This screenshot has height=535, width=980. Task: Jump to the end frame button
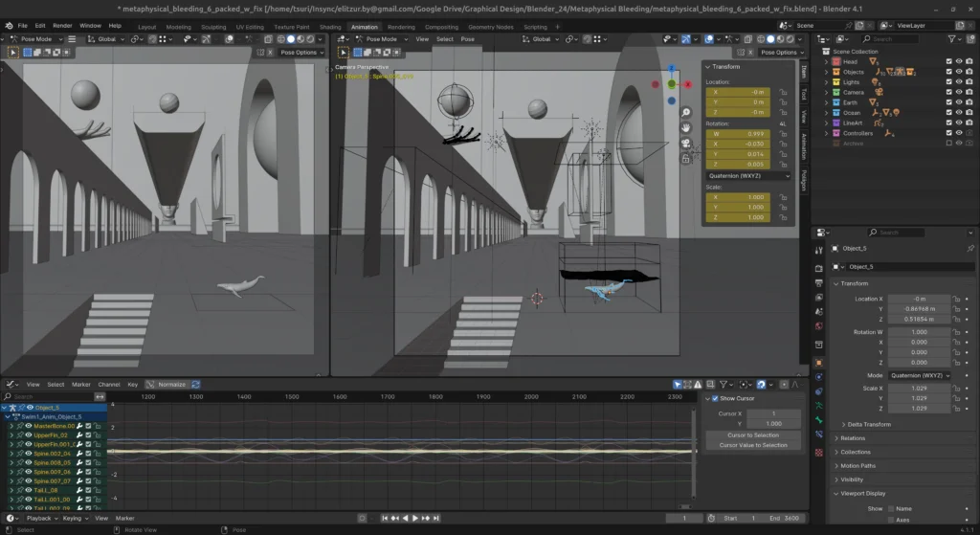pyautogui.click(x=436, y=518)
